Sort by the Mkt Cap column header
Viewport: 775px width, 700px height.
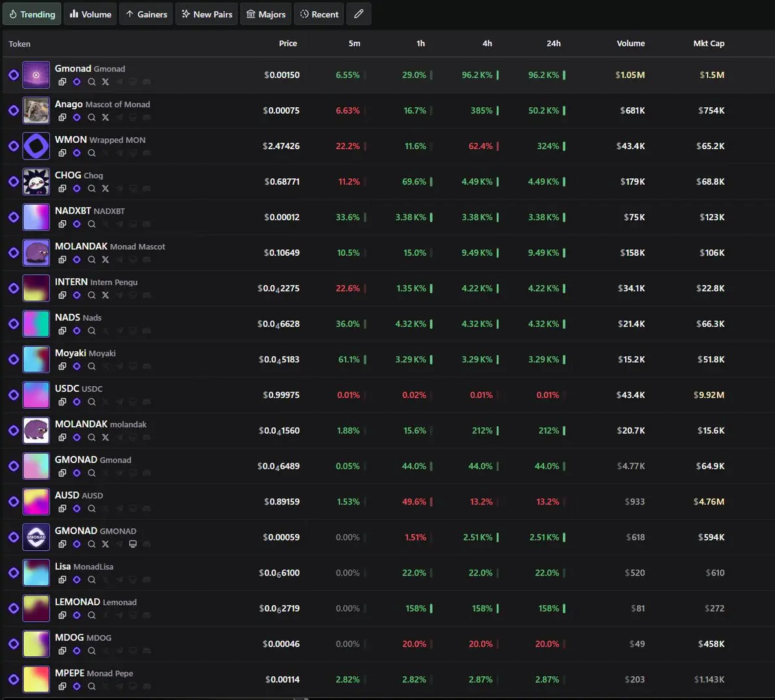708,43
